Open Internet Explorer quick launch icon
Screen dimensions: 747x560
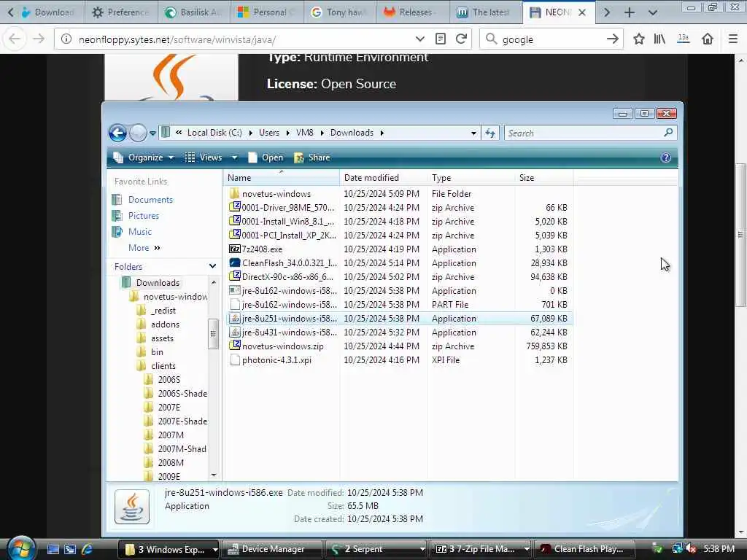pyautogui.click(x=87, y=549)
